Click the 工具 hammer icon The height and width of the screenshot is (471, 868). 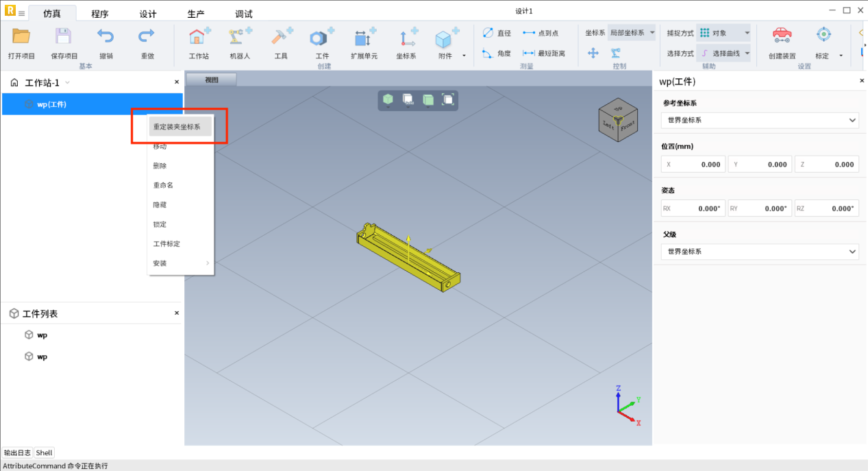tap(281, 37)
